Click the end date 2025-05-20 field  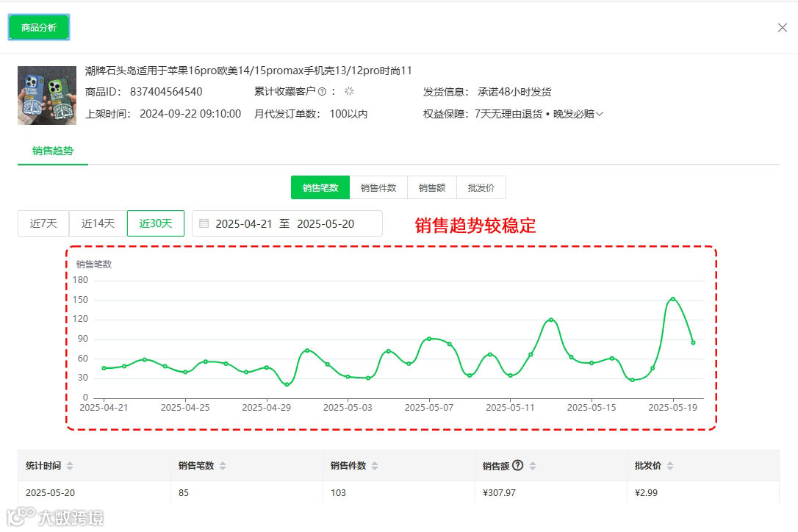coord(326,224)
